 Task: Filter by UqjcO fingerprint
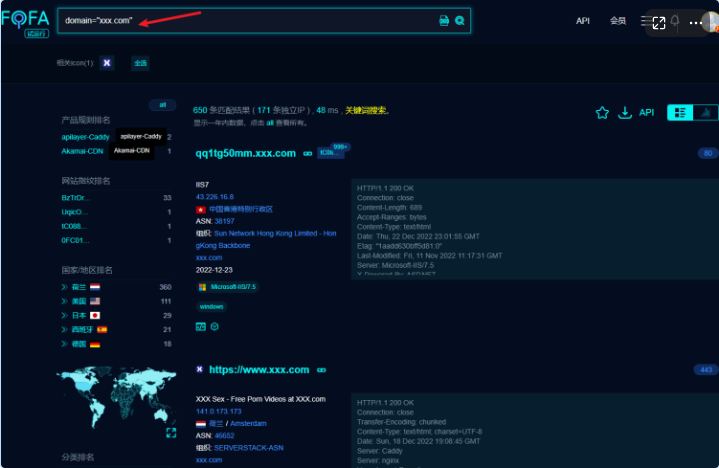[x=75, y=212]
